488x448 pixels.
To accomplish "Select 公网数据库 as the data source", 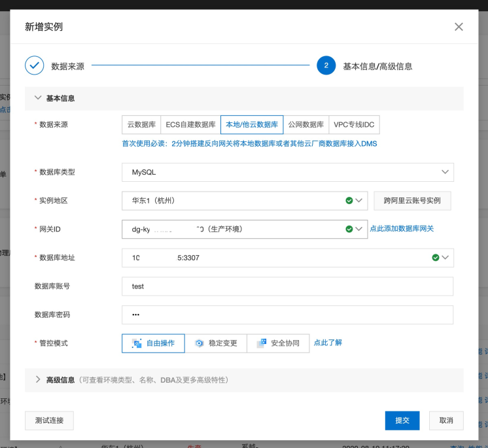I will 306,125.
